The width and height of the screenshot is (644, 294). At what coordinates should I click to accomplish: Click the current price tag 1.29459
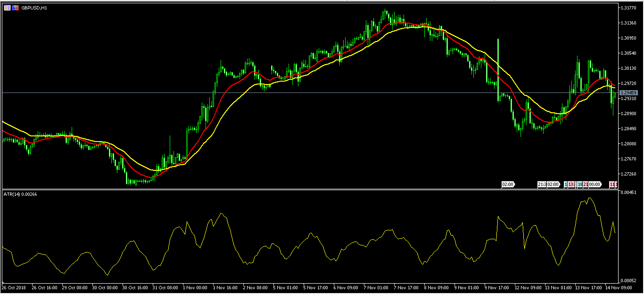628,93
